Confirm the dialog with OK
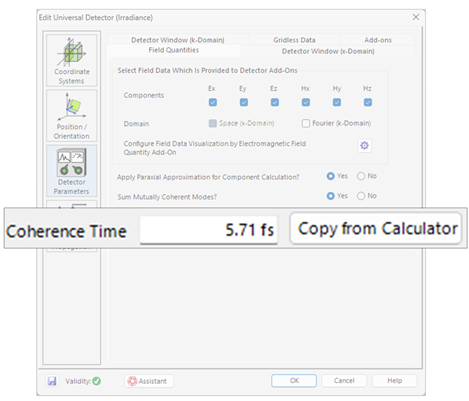469x401 pixels. (x=294, y=381)
